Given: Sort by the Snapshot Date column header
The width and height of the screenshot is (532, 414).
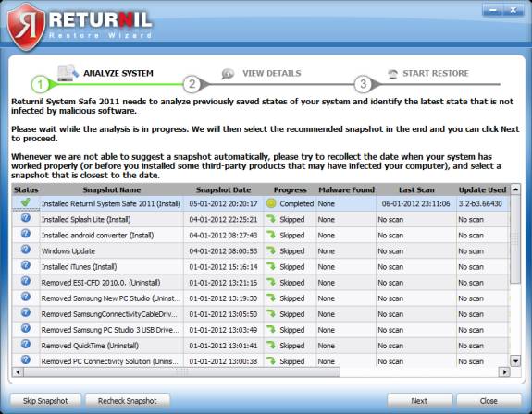Looking at the screenshot, I should (x=223, y=189).
